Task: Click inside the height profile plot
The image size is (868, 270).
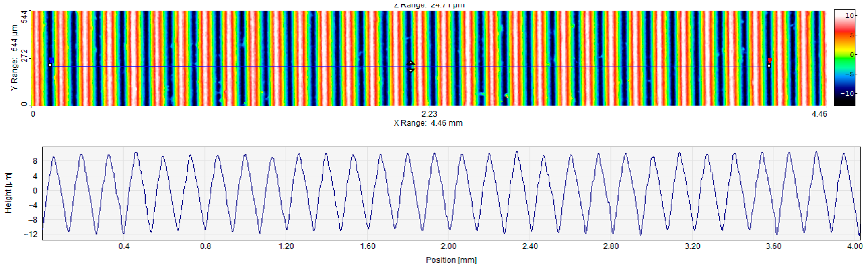Action: coord(452,193)
